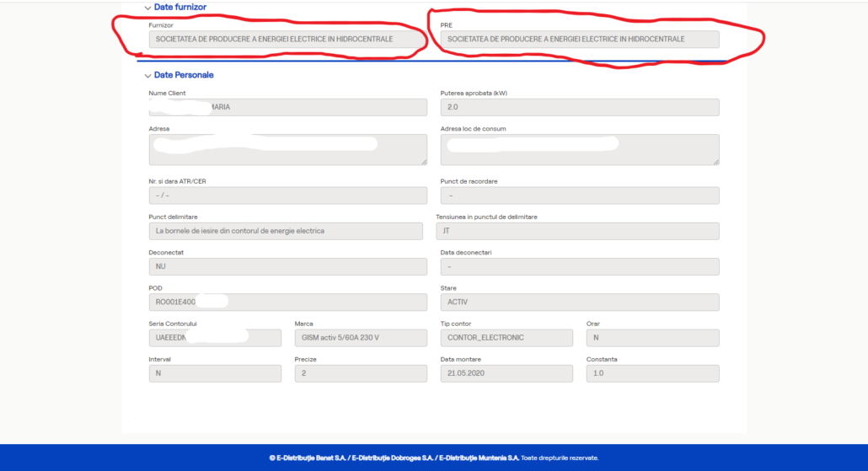The image size is (868, 471).
Task: Collapse the Date furnizor section chevron
Action: coord(147,8)
